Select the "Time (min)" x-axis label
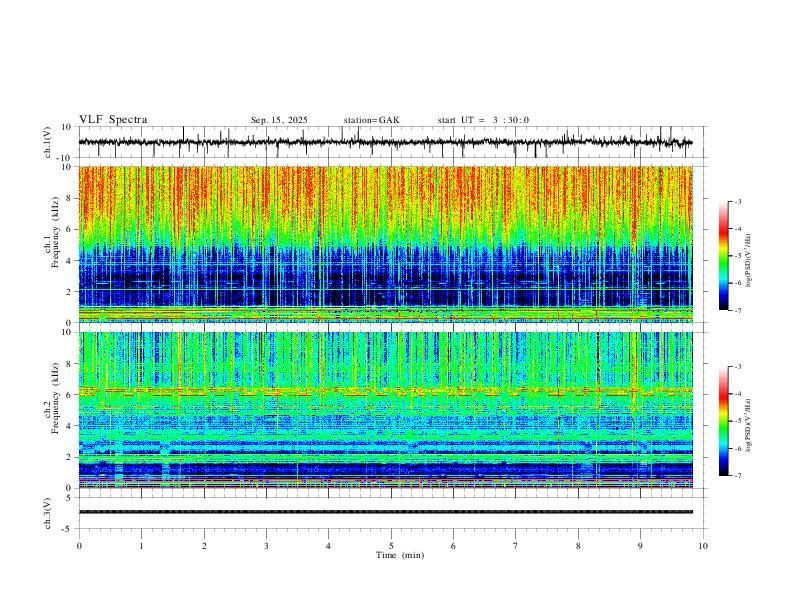792x612 pixels. 400,555
